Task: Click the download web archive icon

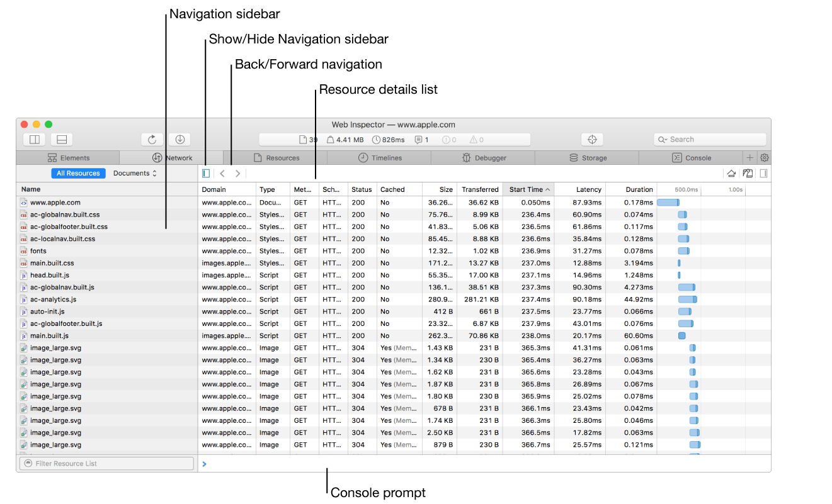Action: point(180,140)
